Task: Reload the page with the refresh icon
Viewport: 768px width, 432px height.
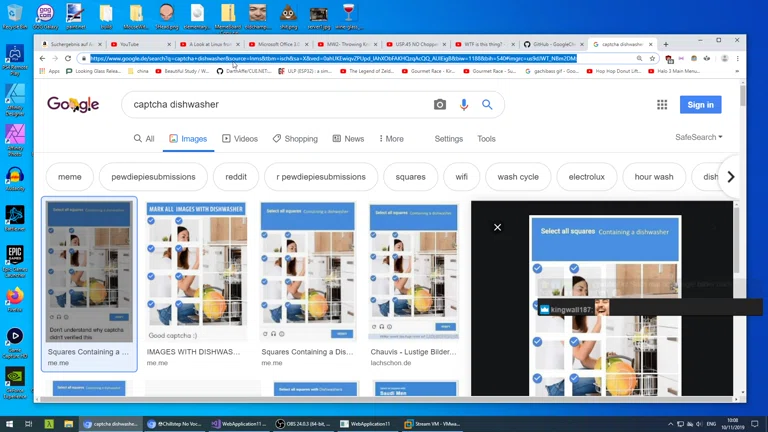Action: point(68,59)
